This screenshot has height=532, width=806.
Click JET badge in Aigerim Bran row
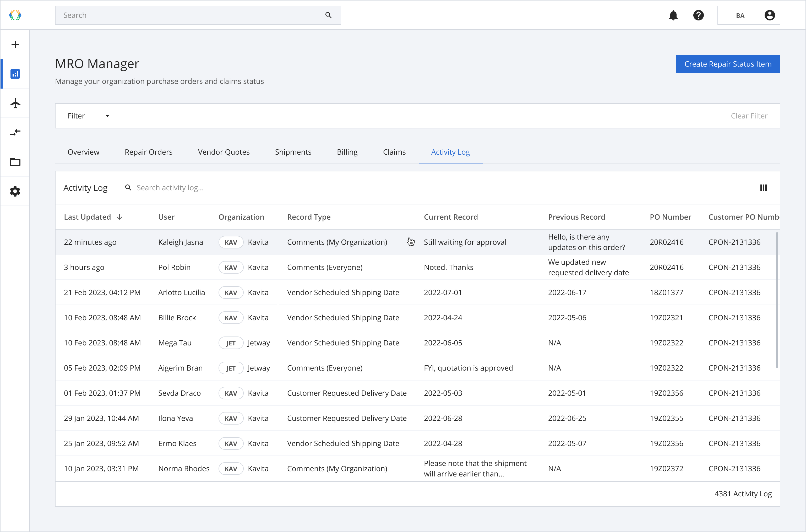231,368
